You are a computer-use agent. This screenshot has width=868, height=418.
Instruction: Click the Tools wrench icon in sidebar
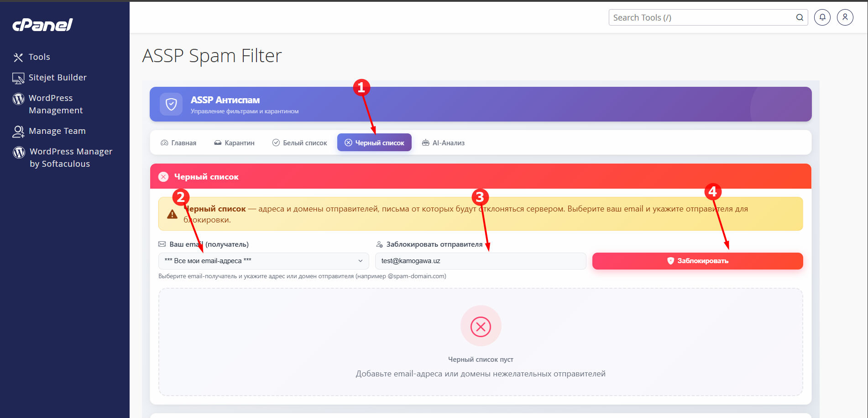click(x=18, y=57)
